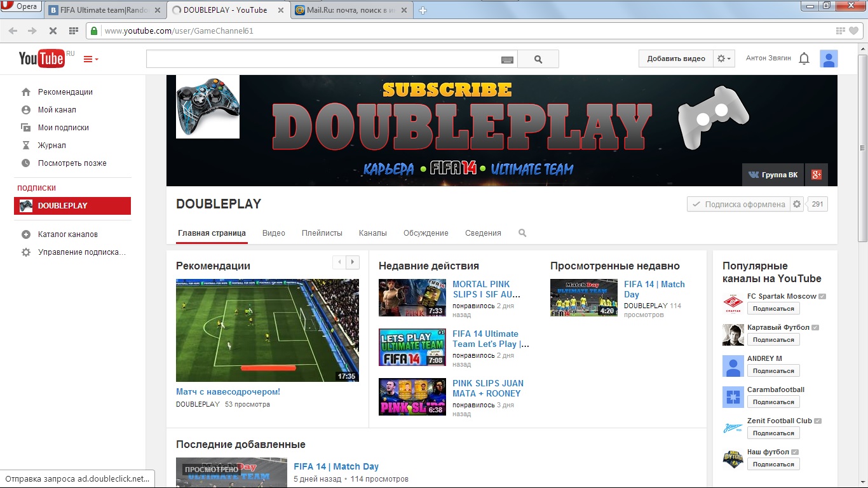Search within the channel magnifier icon
The width and height of the screenshot is (868, 488).
(x=522, y=233)
